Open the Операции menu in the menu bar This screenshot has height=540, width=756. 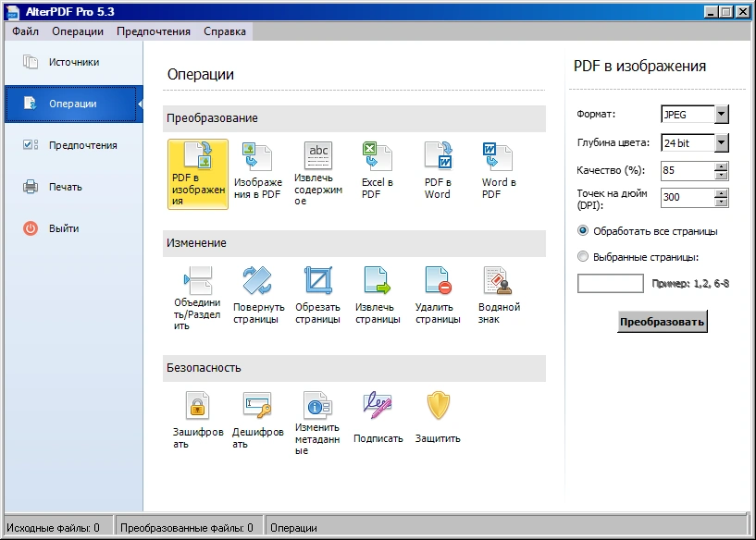[x=78, y=31]
